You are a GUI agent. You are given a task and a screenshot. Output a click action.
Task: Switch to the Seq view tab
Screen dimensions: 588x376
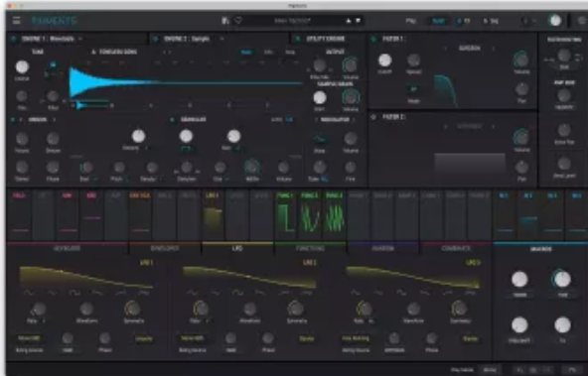491,22
